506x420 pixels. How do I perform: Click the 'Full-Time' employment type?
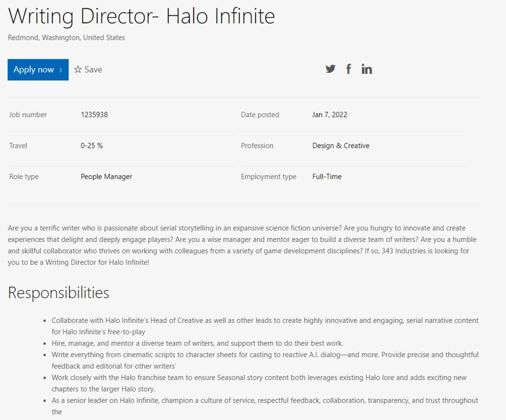327,177
